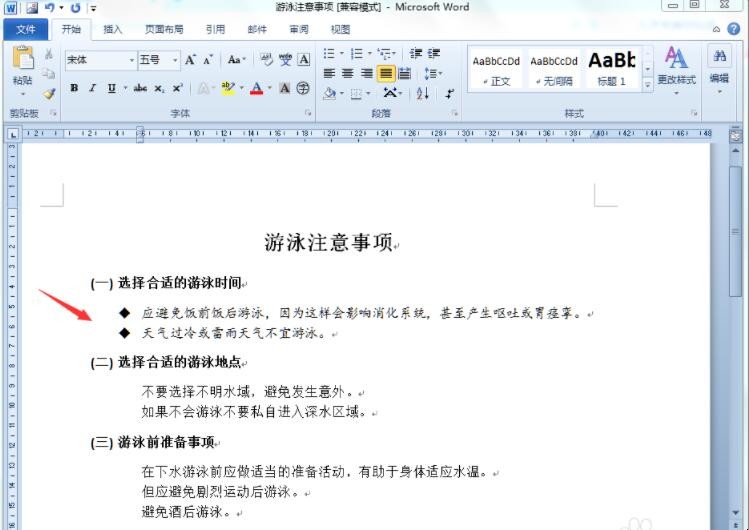The width and height of the screenshot is (749, 530).
Task: Click the Save icon in quick access toolbar
Action: coord(32,8)
